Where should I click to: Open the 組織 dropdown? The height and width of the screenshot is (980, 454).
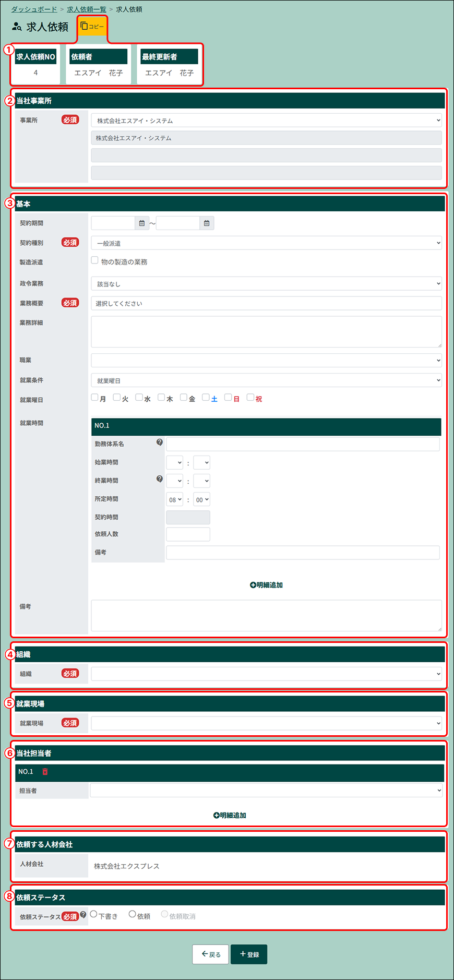(266, 674)
